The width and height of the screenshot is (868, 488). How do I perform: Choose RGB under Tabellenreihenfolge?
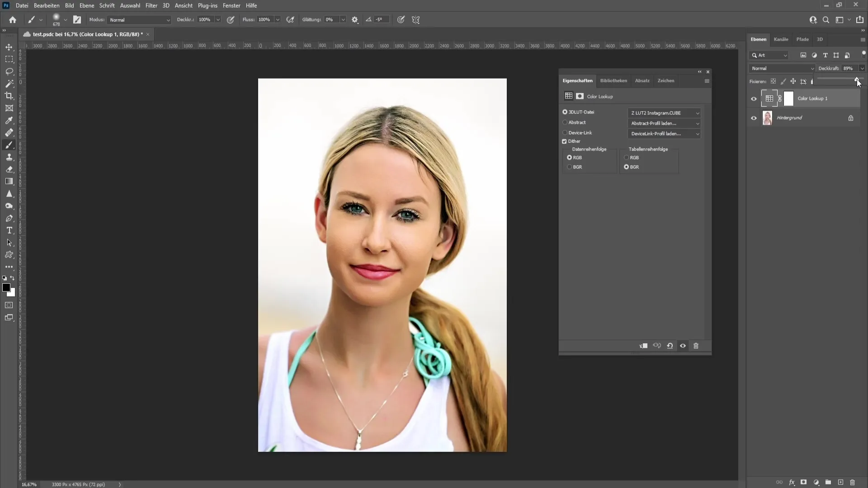pos(627,158)
